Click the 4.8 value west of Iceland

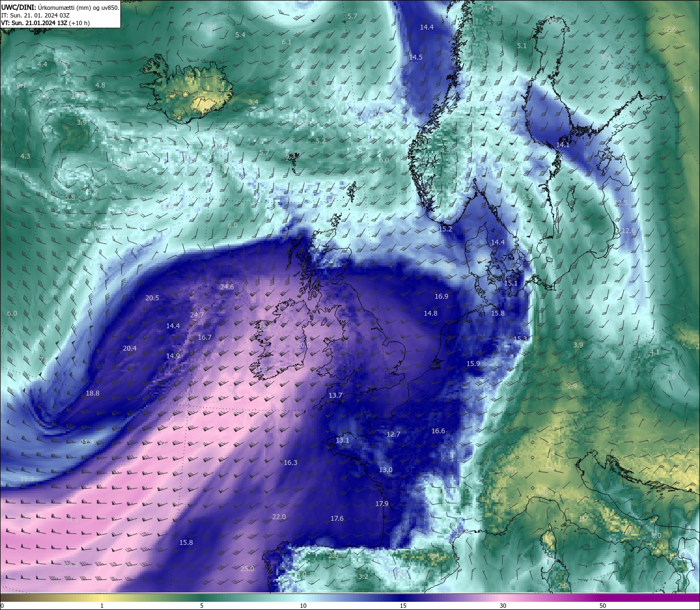(x=100, y=85)
